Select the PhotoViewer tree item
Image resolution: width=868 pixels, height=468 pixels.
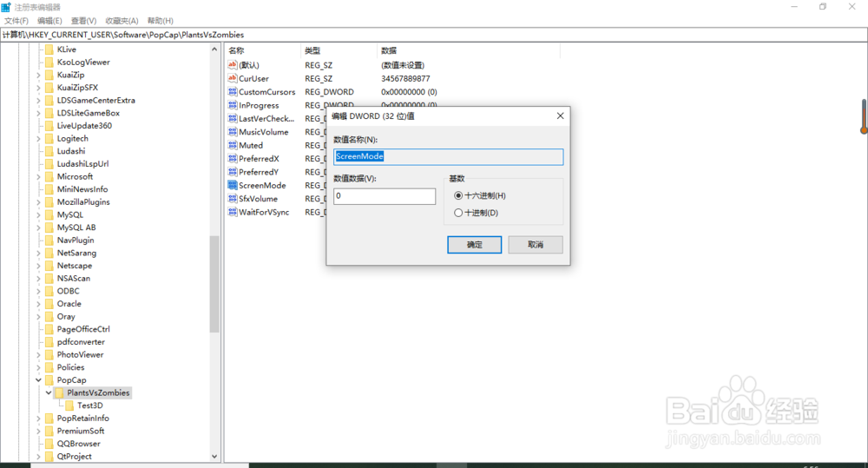click(x=80, y=354)
